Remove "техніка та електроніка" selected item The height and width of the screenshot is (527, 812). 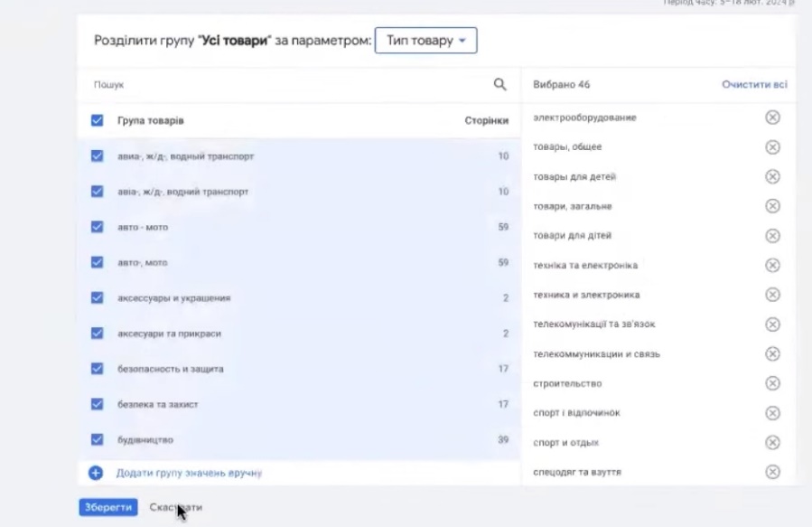772,266
